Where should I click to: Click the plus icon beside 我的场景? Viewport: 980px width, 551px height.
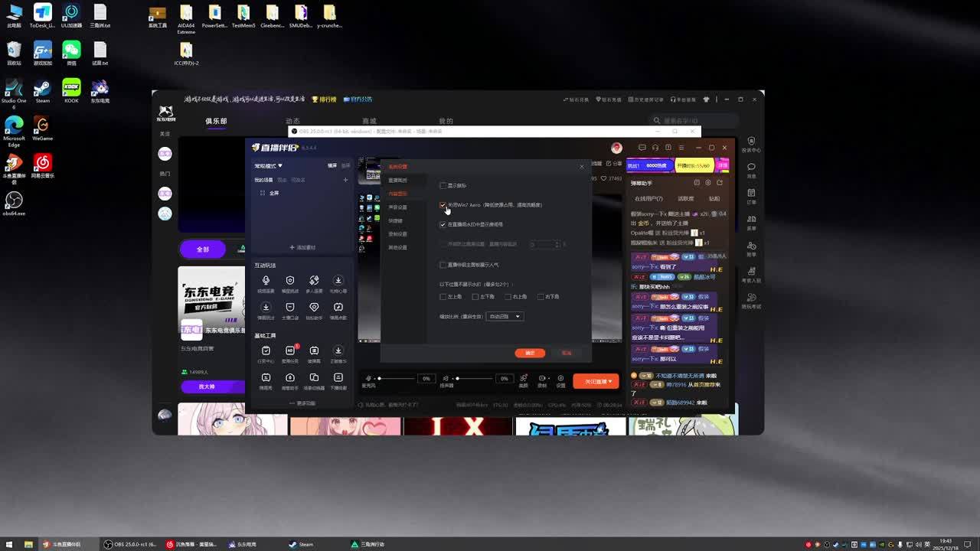point(345,180)
